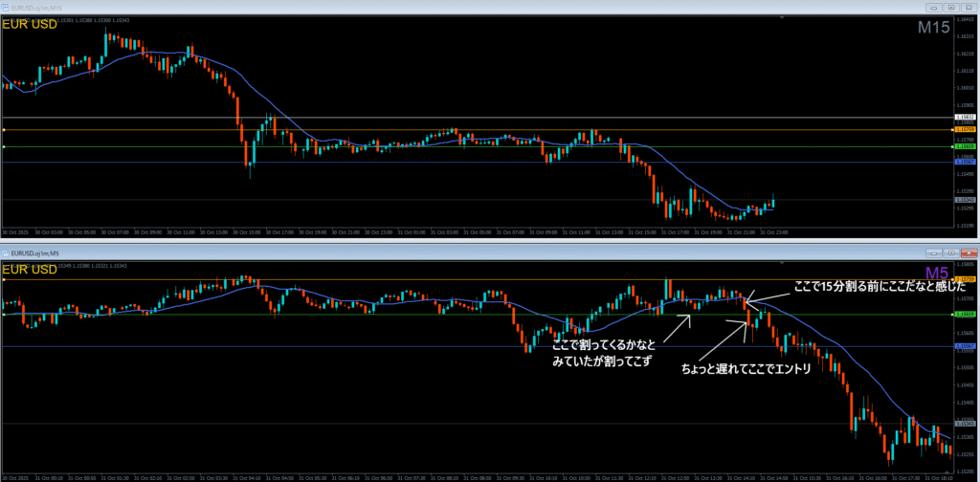Select the blue 1.15567 price label in M5
The height and width of the screenshot is (482, 980).
click(963, 346)
